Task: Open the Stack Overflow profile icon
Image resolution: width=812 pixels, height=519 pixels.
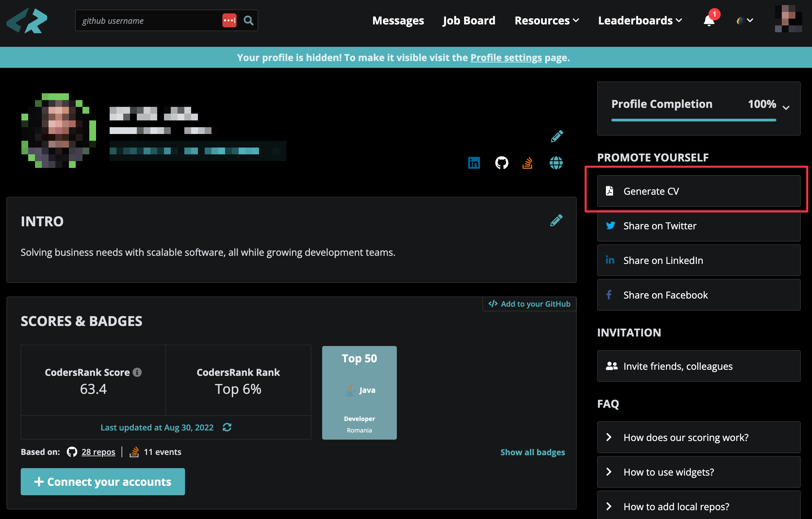Action: [x=527, y=163]
